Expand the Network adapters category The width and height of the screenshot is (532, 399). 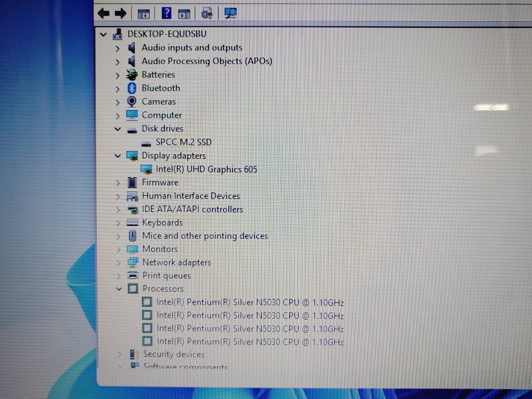[119, 263]
